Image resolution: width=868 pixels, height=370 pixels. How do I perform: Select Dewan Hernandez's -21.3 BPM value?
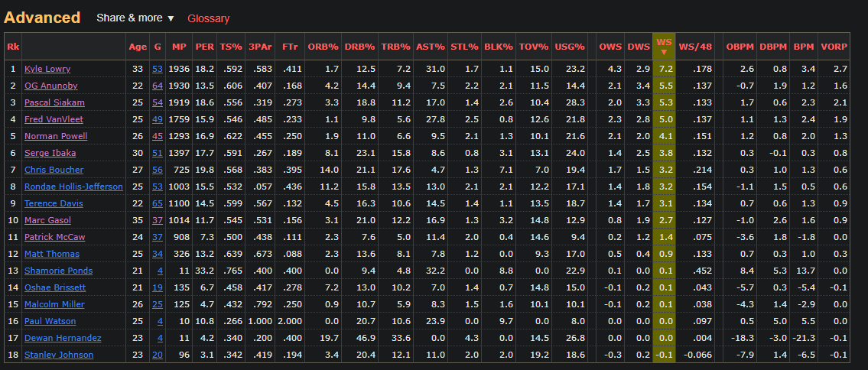[803, 338]
